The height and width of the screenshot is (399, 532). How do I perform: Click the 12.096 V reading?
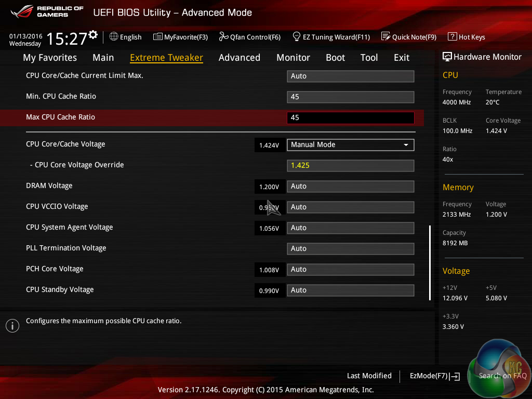click(455, 298)
